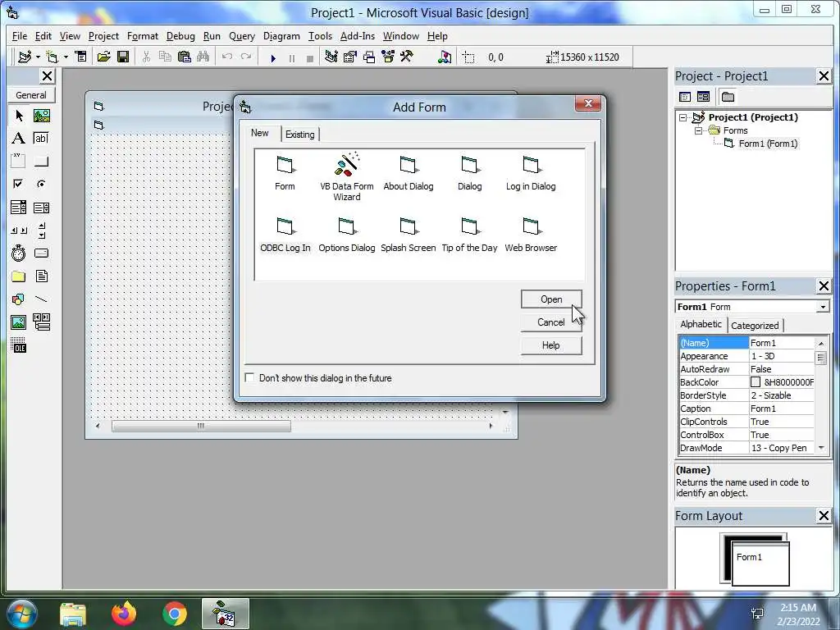Click the Save Project toolbar icon
Viewport: 840px width, 630px height.
123,57
